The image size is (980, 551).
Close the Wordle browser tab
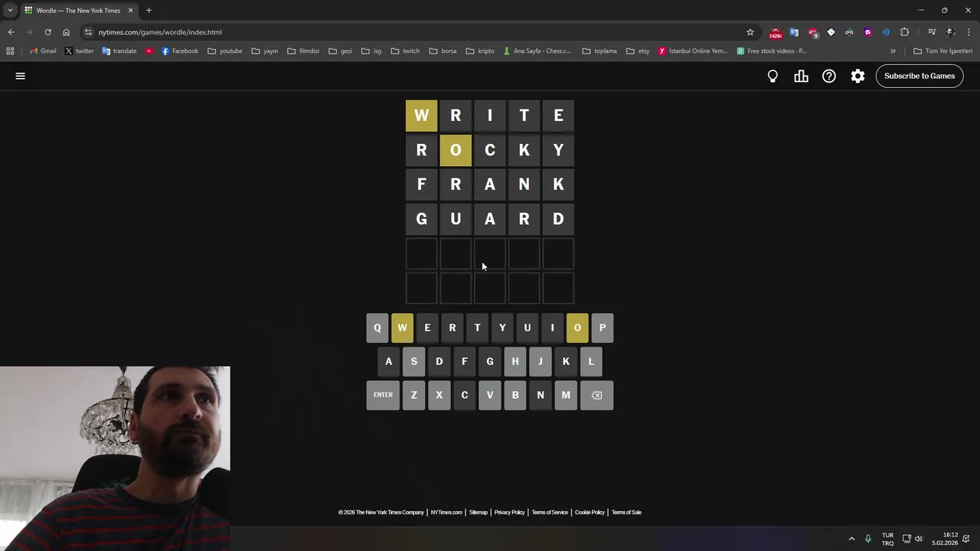click(130, 11)
